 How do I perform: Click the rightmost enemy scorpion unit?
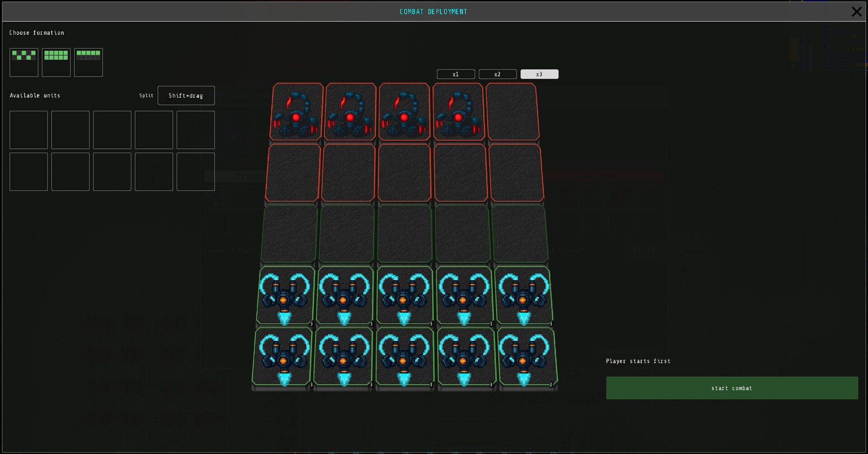click(x=458, y=112)
